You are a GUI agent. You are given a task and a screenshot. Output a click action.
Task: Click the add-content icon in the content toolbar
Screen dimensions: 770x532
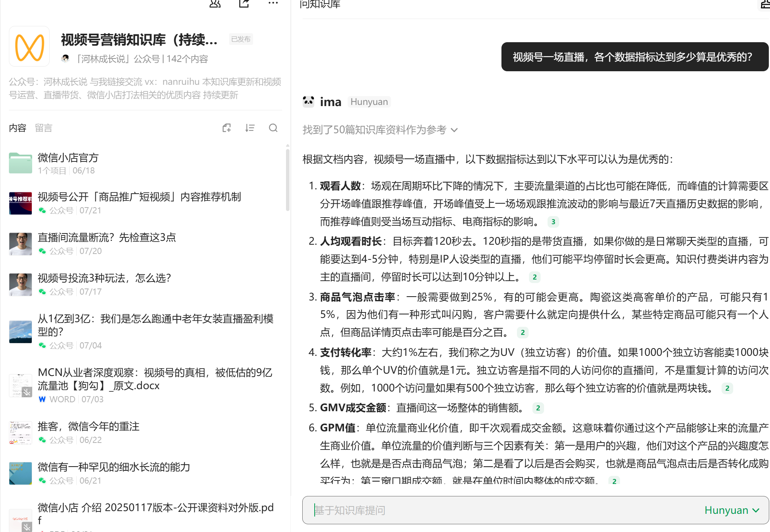pos(227,128)
